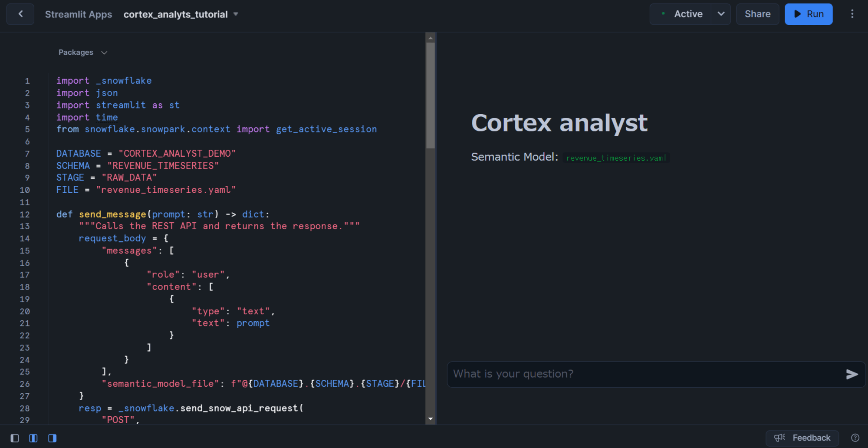Open the Feedback button
The image size is (868, 448).
[x=802, y=438]
